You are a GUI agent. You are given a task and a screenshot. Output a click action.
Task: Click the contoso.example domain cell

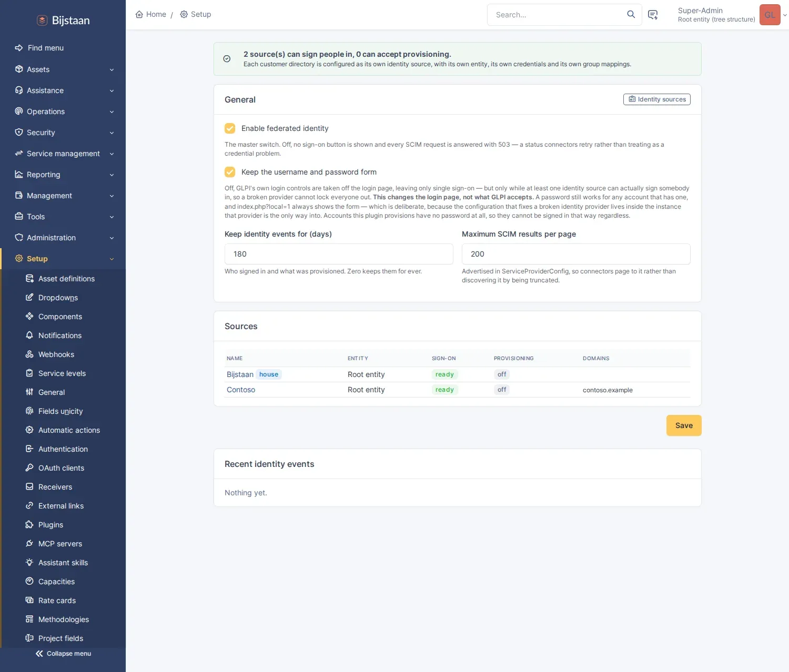coord(608,390)
